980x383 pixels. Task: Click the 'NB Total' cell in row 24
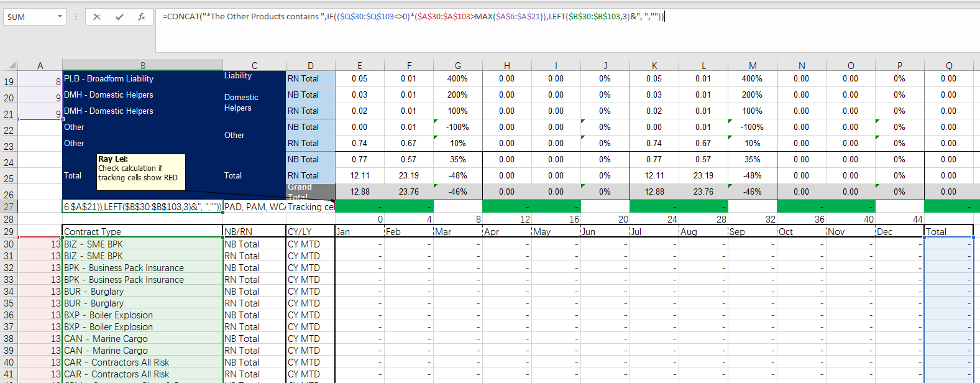[x=311, y=160]
